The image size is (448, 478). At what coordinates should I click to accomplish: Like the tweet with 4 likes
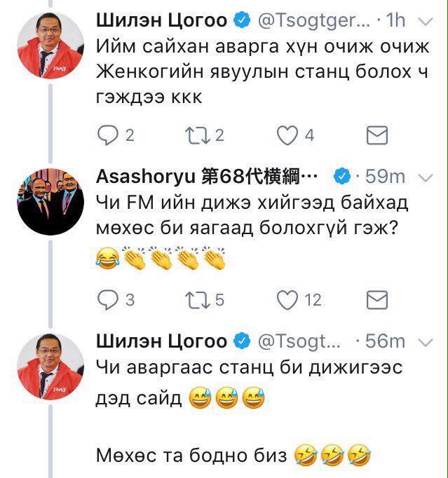[287, 135]
